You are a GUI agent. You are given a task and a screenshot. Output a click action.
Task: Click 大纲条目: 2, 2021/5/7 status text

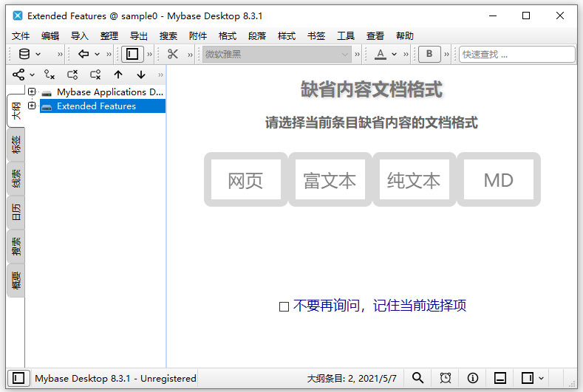(352, 378)
